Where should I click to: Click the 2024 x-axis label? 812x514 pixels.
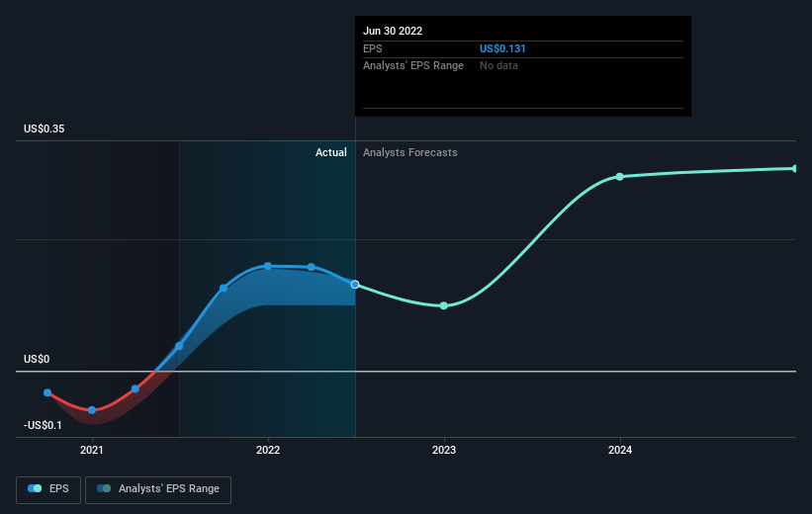coord(620,450)
